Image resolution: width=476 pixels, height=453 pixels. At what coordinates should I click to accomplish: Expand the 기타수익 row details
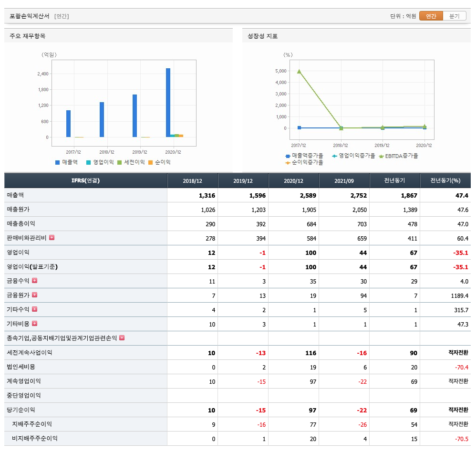click(35, 309)
